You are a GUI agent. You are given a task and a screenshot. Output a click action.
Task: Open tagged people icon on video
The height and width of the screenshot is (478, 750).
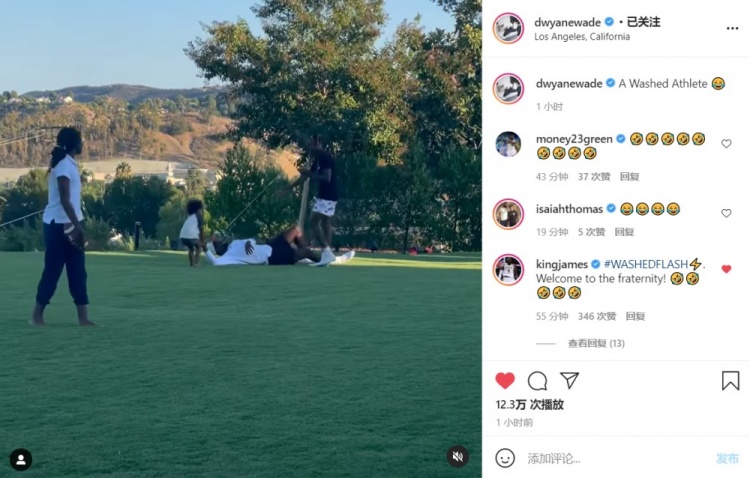21,460
